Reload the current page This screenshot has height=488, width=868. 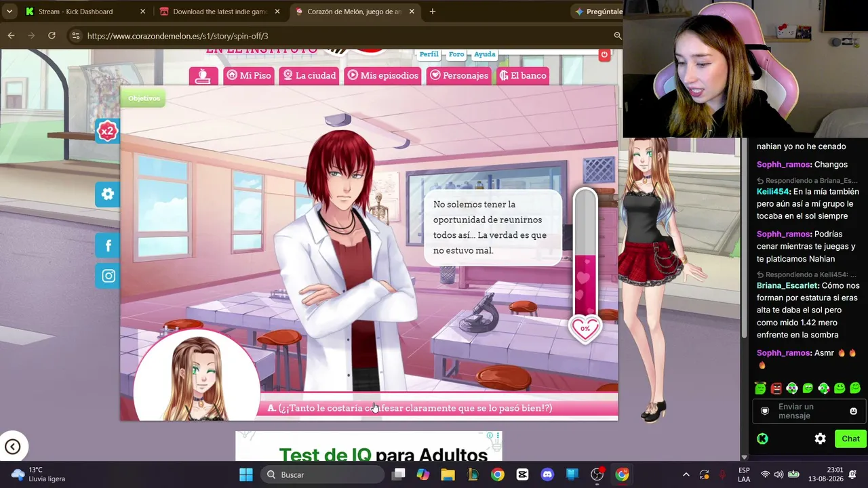[52, 35]
